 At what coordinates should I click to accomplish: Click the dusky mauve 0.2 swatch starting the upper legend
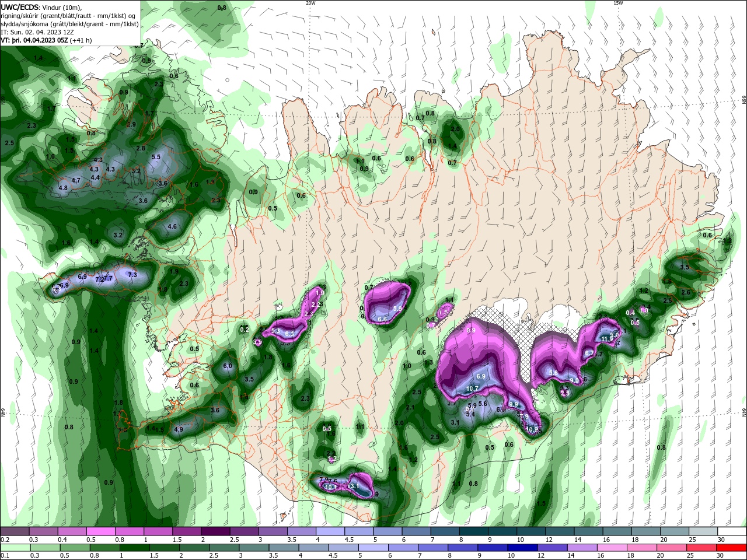pos(15,531)
